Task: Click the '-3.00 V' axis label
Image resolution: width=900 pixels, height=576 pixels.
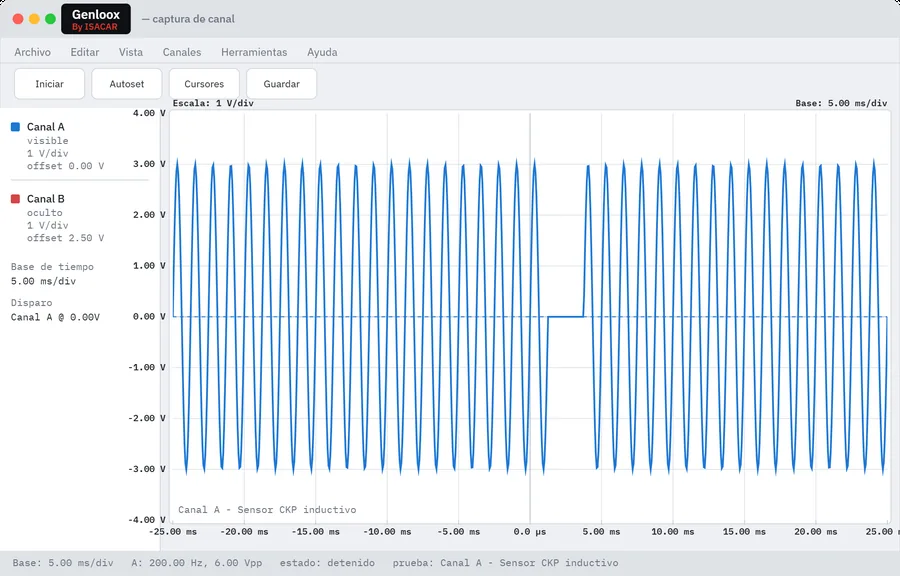Action: [x=147, y=469]
